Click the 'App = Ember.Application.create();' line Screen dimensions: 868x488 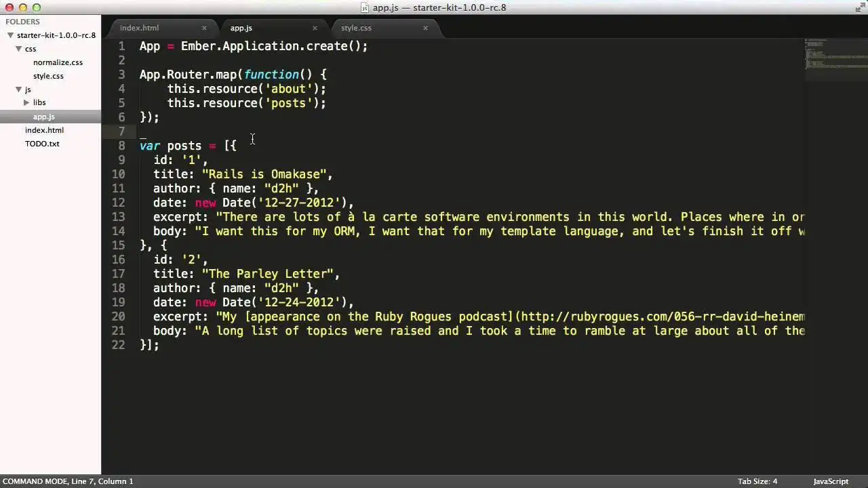254,46
